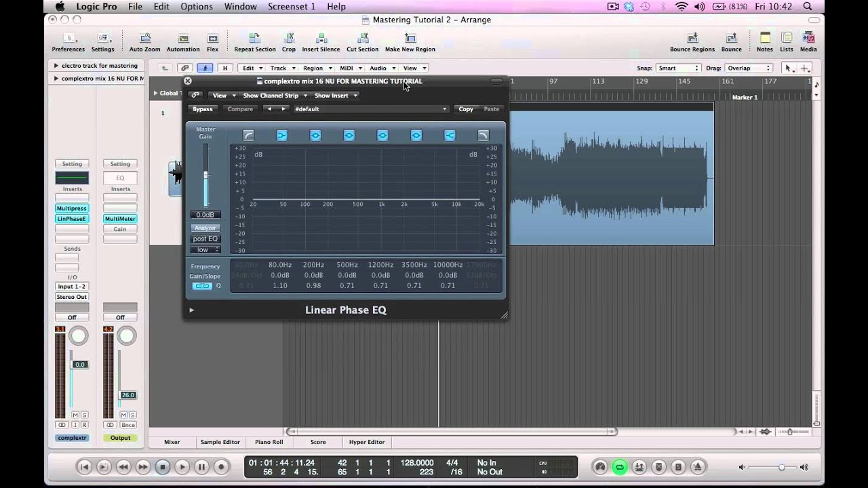Open the analyzer resolution low dropdown

click(x=205, y=250)
